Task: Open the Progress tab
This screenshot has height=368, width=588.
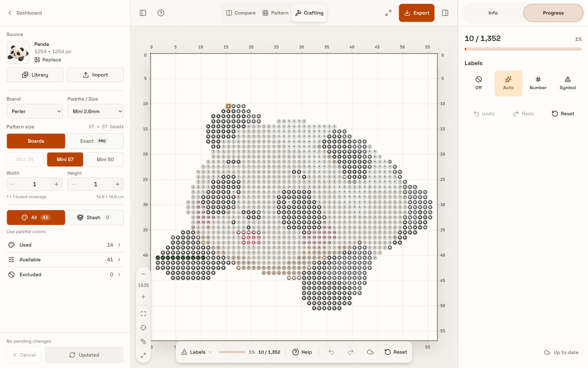Action: (553, 13)
